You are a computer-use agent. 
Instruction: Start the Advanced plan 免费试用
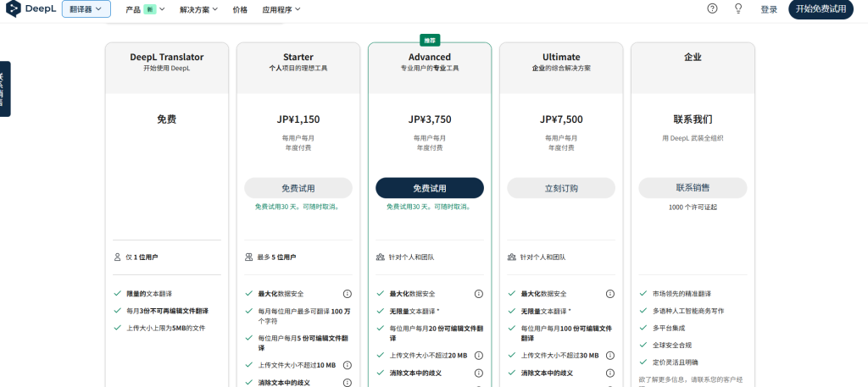tap(430, 188)
